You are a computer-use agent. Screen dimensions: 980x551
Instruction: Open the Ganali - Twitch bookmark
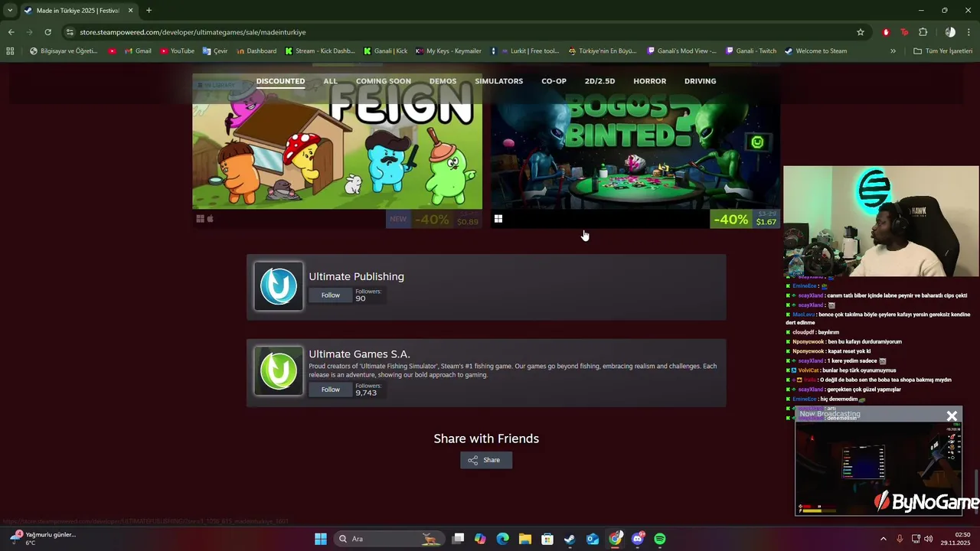tap(750, 51)
